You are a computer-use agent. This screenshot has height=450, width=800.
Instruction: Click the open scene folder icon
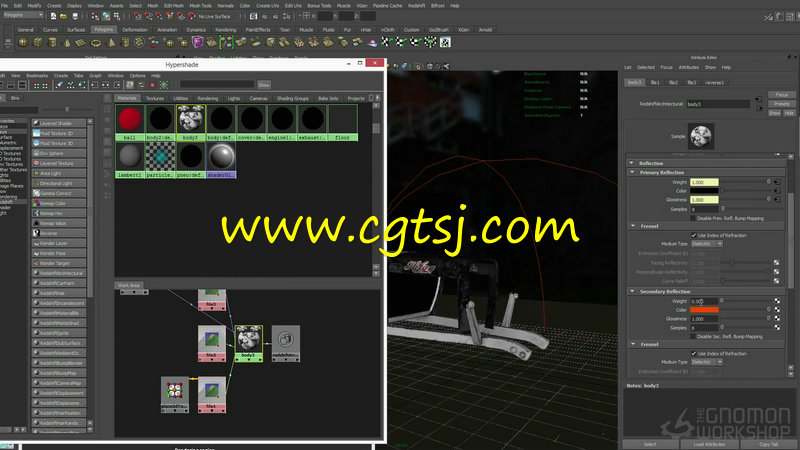(64, 16)
